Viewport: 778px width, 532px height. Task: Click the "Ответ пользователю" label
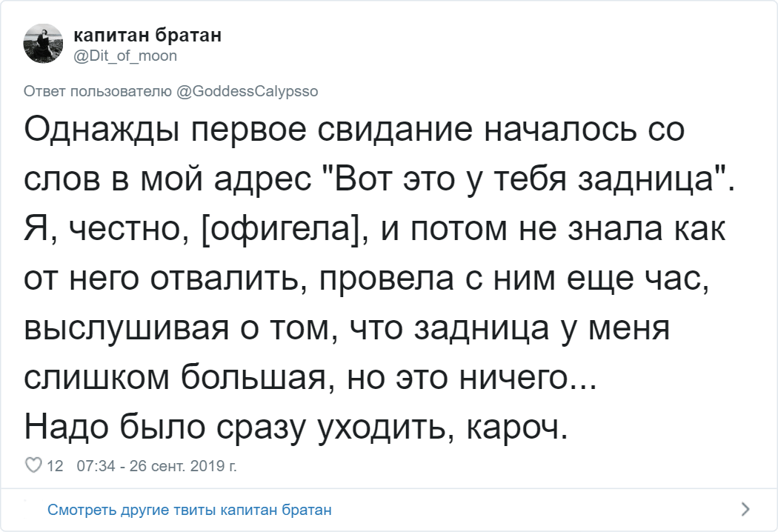[x=99, y=91]
